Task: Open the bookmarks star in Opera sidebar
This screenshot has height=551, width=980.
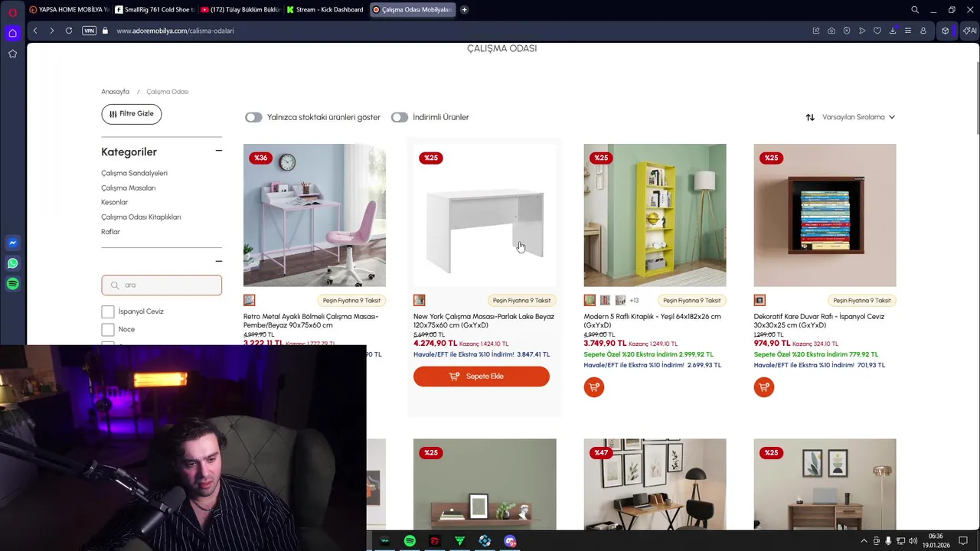Action: (12, 54)
